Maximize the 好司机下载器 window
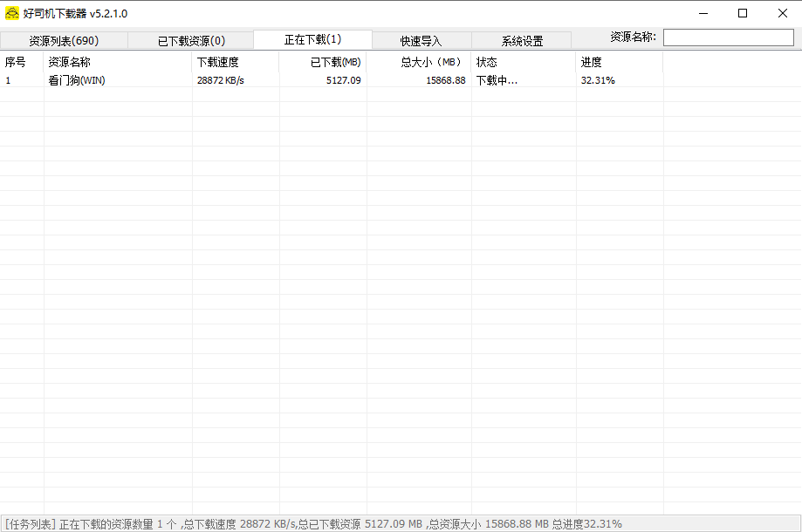Screen dimensions: 802x532 [743, 13]
